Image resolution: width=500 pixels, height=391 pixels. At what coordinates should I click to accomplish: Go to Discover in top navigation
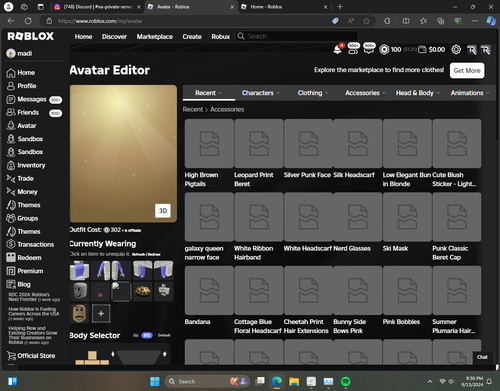pos(114,36)
